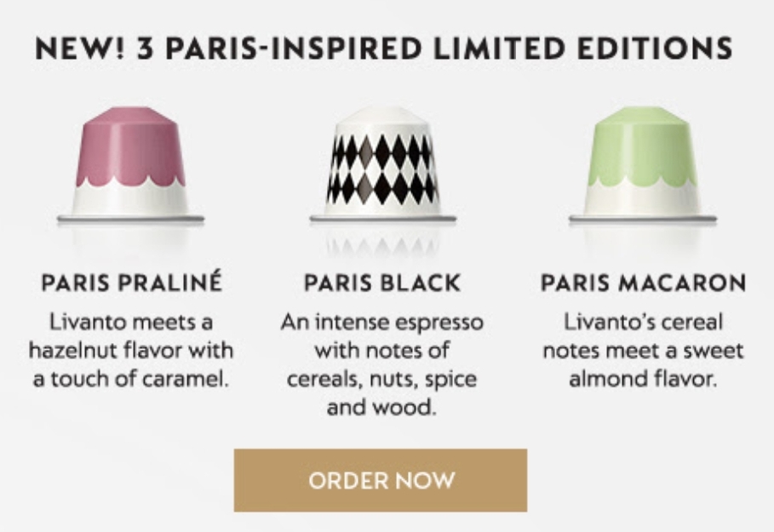Choose the green Paris Macaron capsule
The image size is (774, 532).
click(643, 166)
